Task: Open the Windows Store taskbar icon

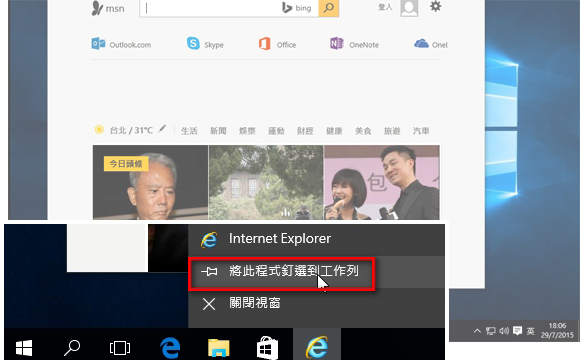Action: pos(267,348)
